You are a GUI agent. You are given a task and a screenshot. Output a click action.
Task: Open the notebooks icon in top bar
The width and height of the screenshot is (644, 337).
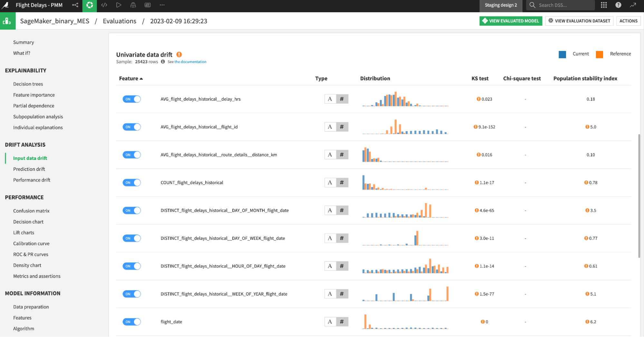147,5
